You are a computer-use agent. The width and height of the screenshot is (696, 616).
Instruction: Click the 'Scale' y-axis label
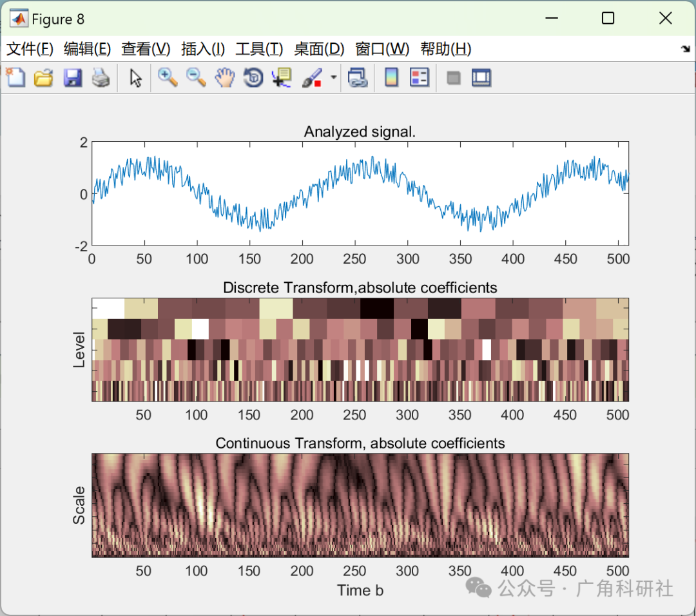click(x=79, y=505)
